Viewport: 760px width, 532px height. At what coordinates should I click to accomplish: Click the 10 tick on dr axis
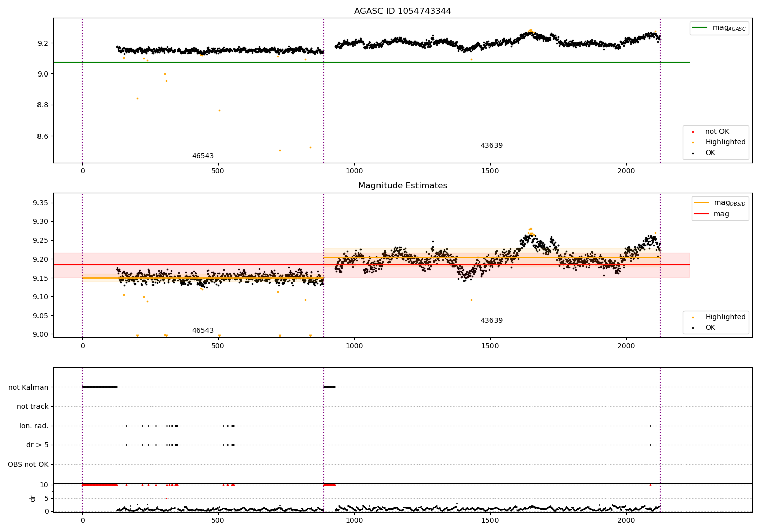pyautogui.click(x=44, y=485)
